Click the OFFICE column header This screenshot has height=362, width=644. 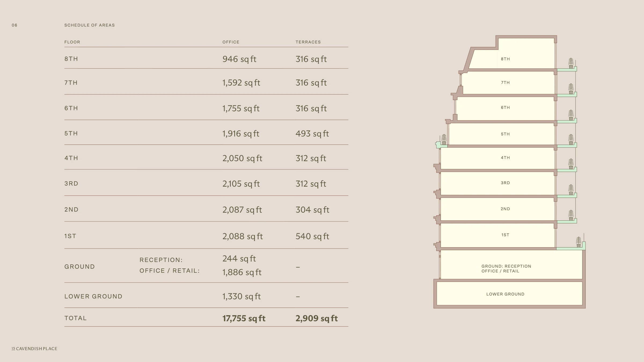click(231, 42)
